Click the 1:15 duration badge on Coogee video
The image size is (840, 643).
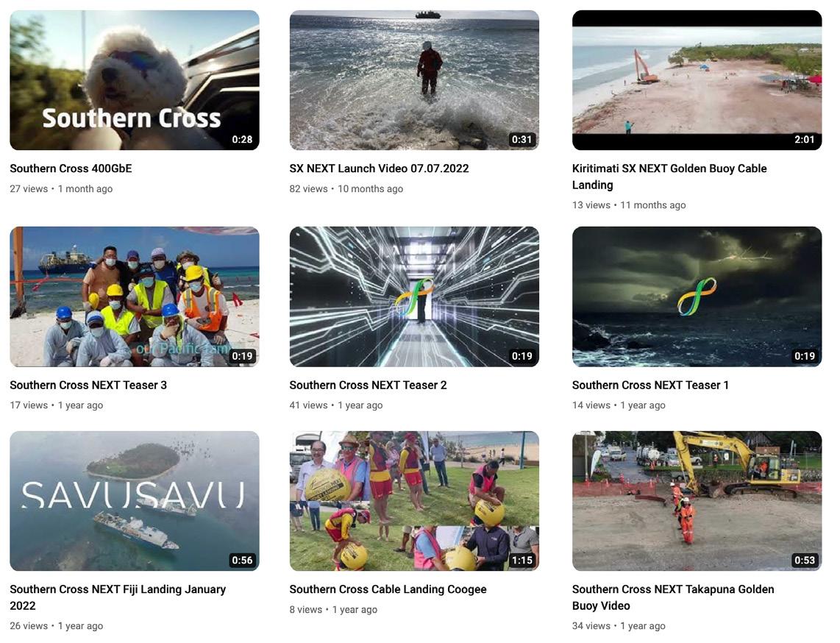[x=522, y=560]
